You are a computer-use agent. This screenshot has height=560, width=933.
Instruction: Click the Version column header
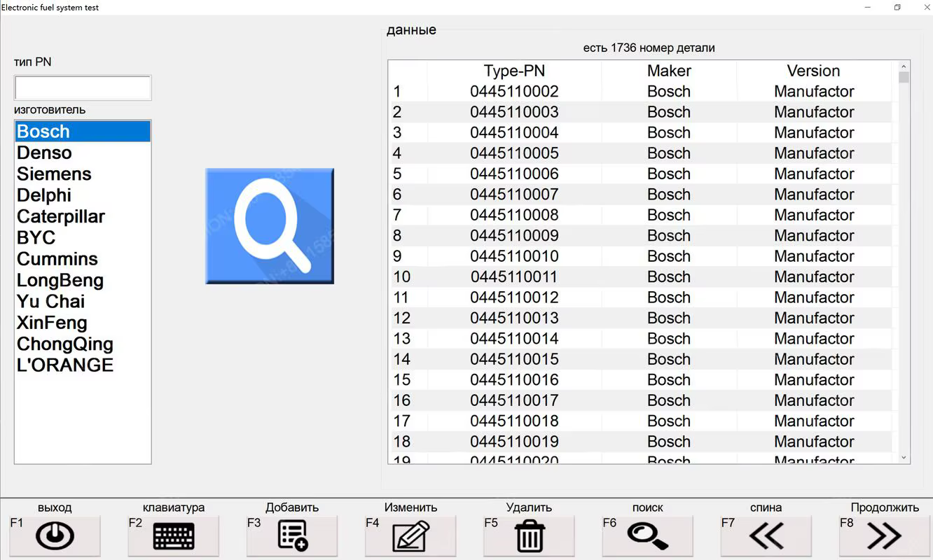click(813, 71)
